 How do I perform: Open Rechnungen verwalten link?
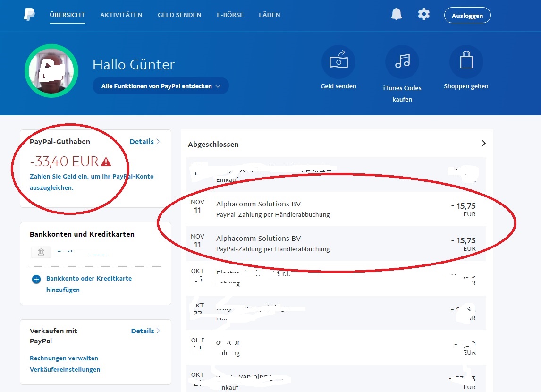tap(64, 358)
